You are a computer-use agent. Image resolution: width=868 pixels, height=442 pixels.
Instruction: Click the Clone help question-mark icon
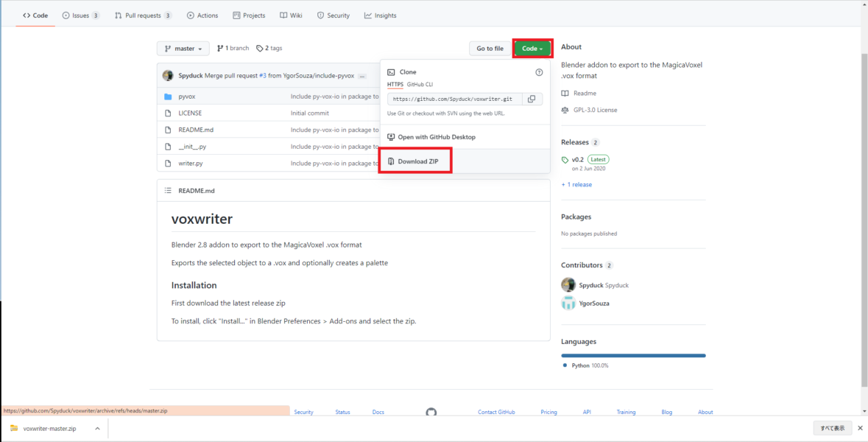click(x=539, y=72)
